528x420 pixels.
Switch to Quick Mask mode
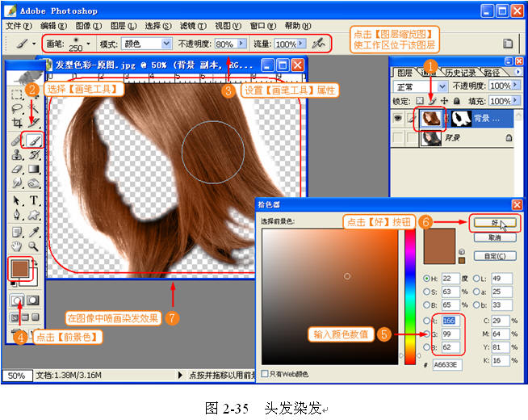[x=33, y=300]
